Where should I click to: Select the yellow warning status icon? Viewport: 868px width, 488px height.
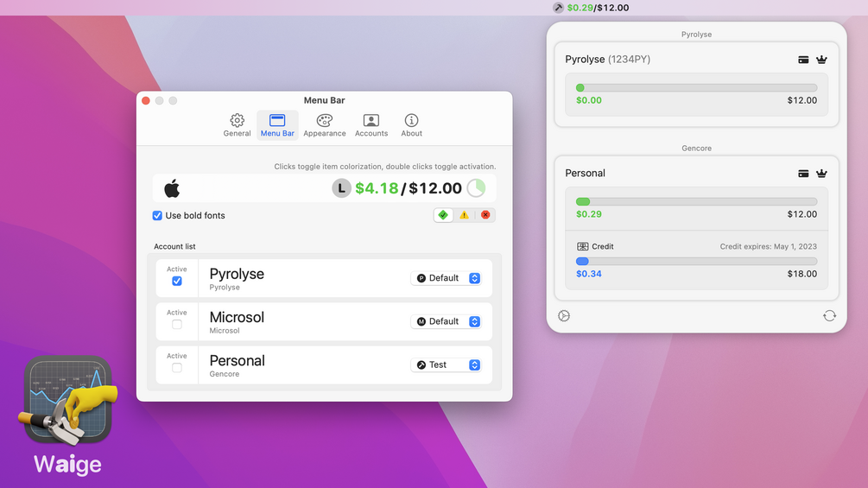pyautogui.click(x=464, y=215)
